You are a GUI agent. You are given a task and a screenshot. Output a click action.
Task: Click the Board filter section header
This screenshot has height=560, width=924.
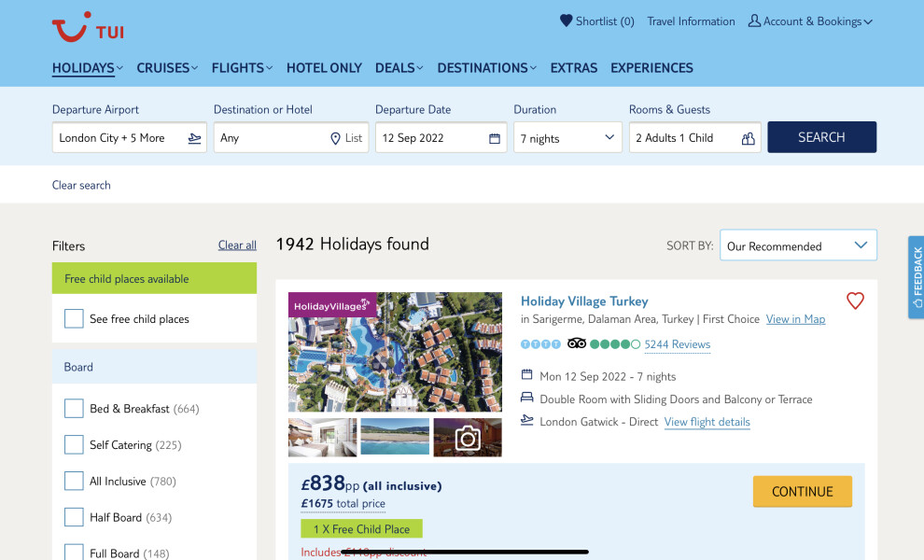click(154, 366)
